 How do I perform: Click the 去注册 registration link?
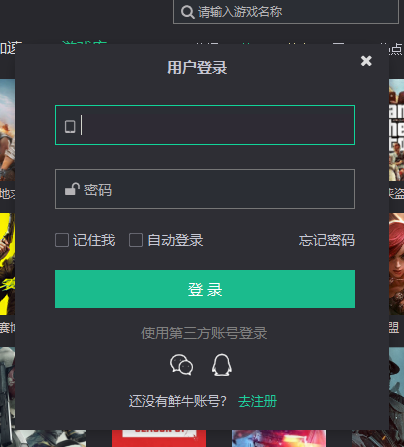coord(257,401)
